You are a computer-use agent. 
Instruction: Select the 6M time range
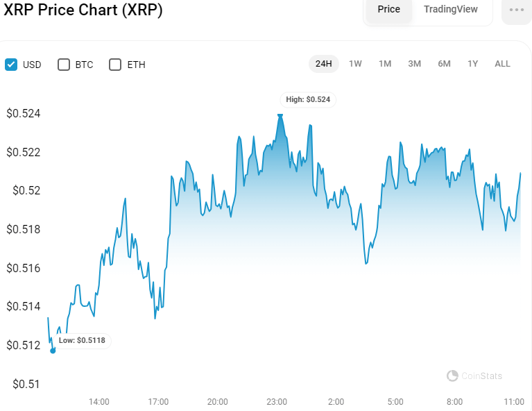pyautogui.click(x=444, y=64)
